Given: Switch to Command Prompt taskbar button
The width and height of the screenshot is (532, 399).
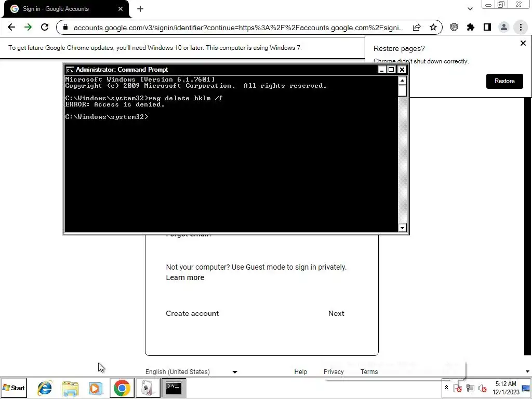Looking at the screenshot, I should 174,388.
